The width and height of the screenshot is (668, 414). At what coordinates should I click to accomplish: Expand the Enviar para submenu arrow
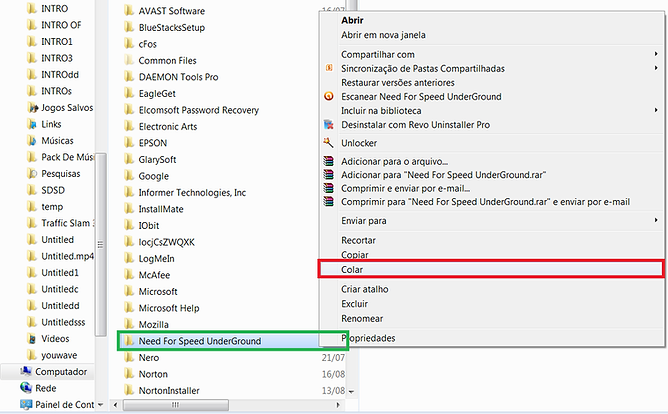[x=656, y=220]
